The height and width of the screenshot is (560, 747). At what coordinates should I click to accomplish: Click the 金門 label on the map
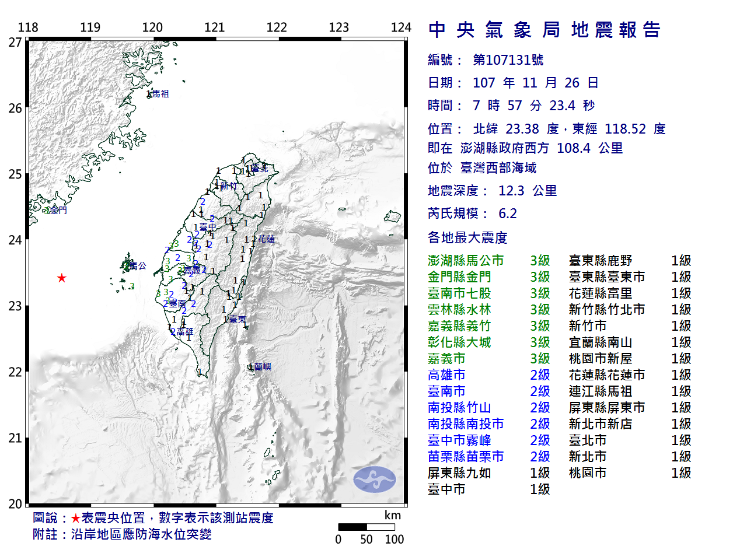58,210
